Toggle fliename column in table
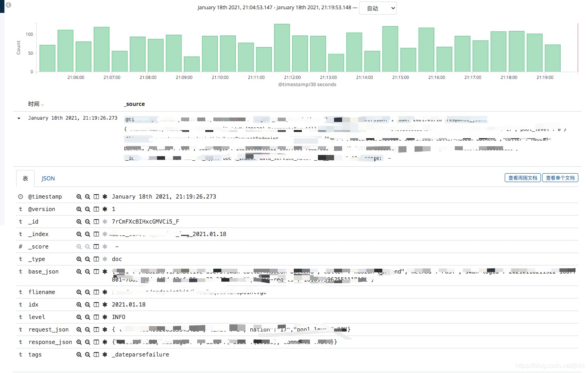This screenshot has width=588, height=373. [96, 292]
